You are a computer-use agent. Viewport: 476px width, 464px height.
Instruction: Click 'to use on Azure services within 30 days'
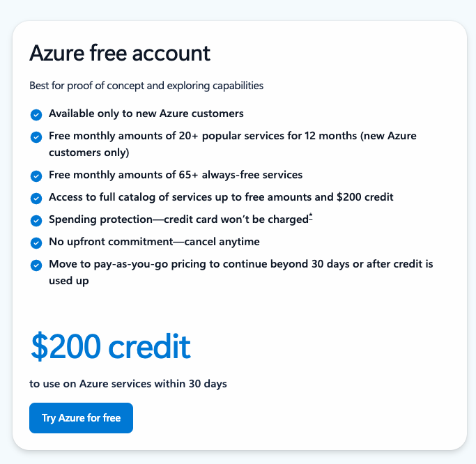(x=128, y=384)
